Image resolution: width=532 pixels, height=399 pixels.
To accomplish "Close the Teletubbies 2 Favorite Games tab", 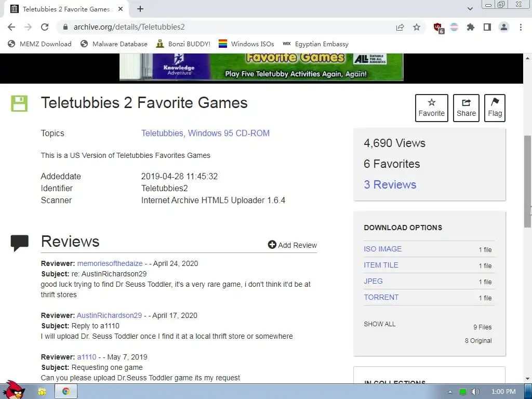I will (121, 9).
